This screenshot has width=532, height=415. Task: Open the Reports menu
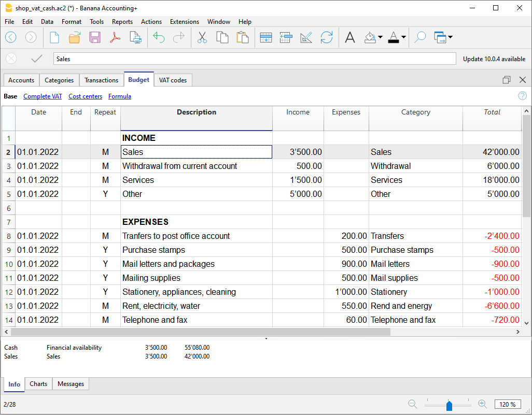point(122,22)
